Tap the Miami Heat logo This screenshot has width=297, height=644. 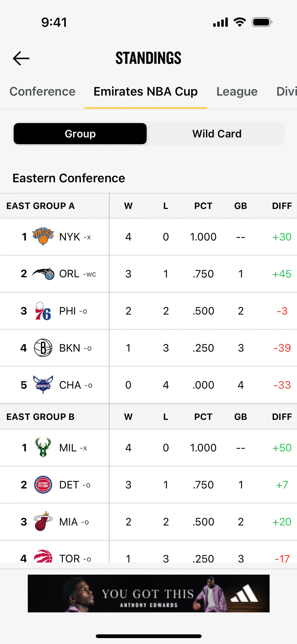(x=43, y=521)
